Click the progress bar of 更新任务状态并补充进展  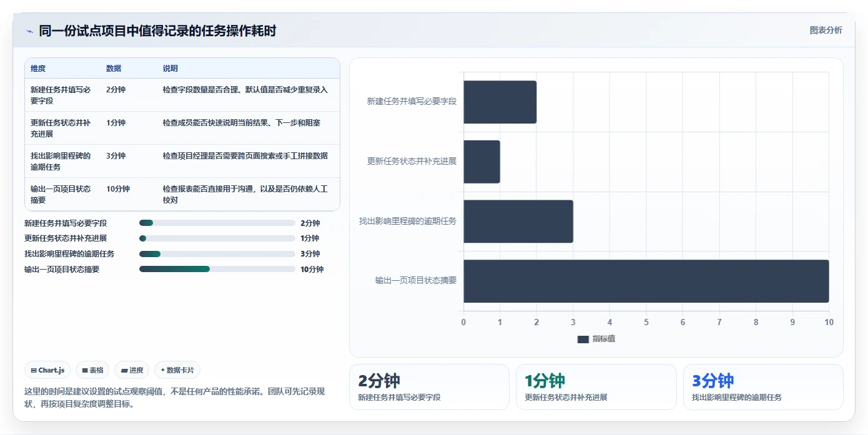(217, 238)
